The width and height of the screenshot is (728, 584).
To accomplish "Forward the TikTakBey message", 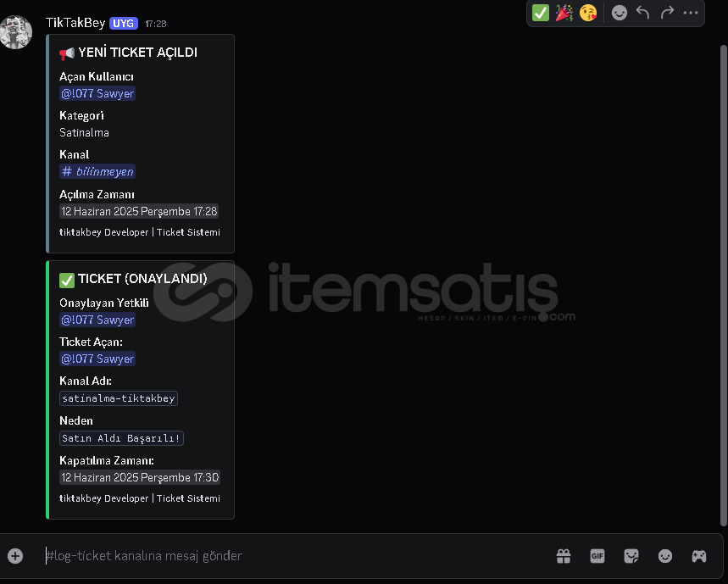I will tap(667, 13).
